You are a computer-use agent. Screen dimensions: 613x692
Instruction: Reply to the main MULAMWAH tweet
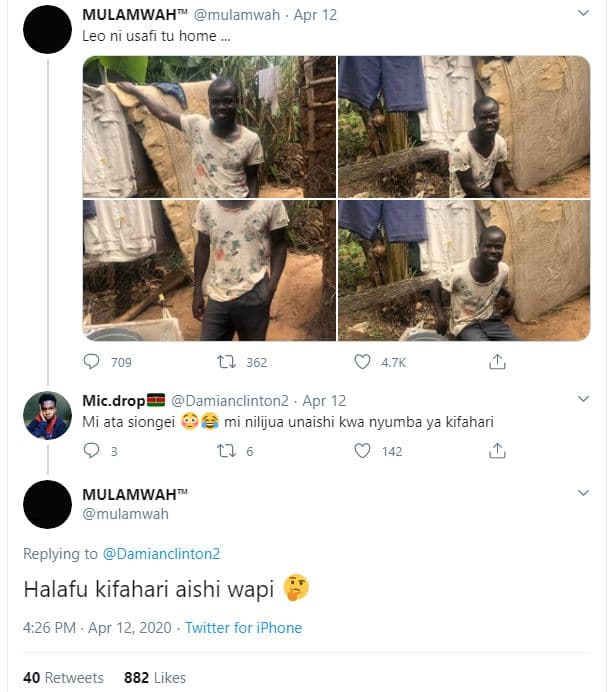click(92, 362)
